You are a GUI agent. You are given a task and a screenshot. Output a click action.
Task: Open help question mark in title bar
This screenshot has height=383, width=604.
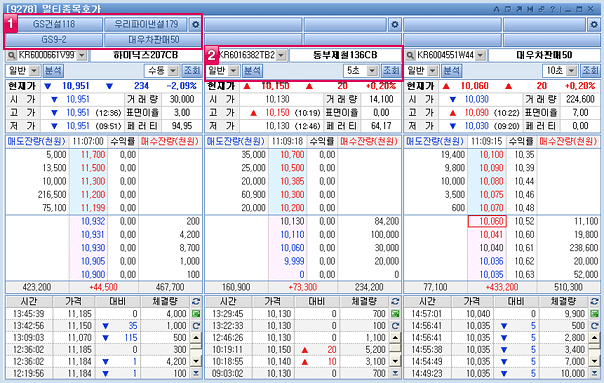pos(553,9)
